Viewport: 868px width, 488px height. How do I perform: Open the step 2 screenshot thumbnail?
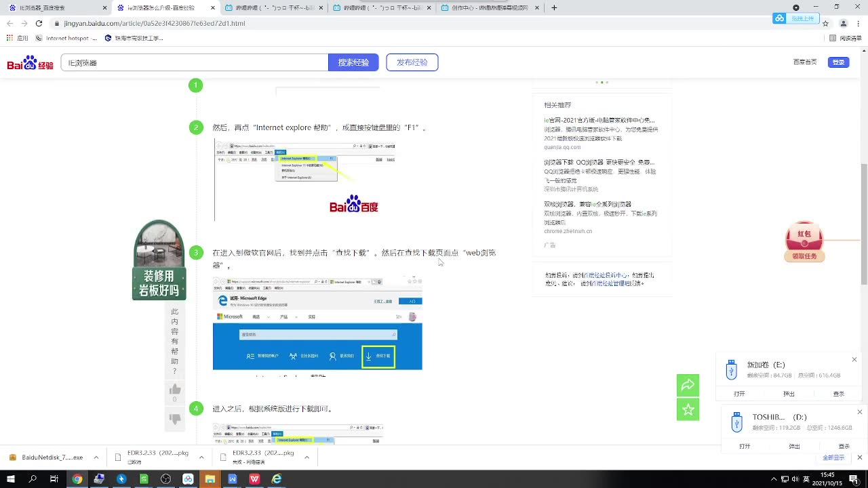(x=305, y=180)
